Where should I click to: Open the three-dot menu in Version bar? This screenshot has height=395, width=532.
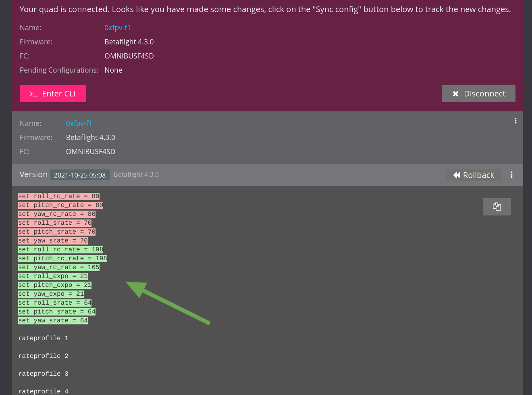[511, 175]
